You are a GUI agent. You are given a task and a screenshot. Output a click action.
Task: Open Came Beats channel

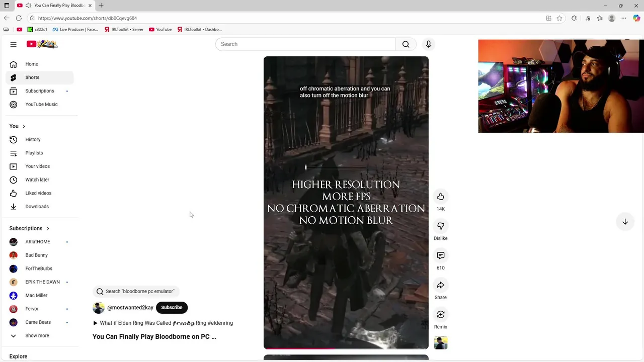coord(40,322)
